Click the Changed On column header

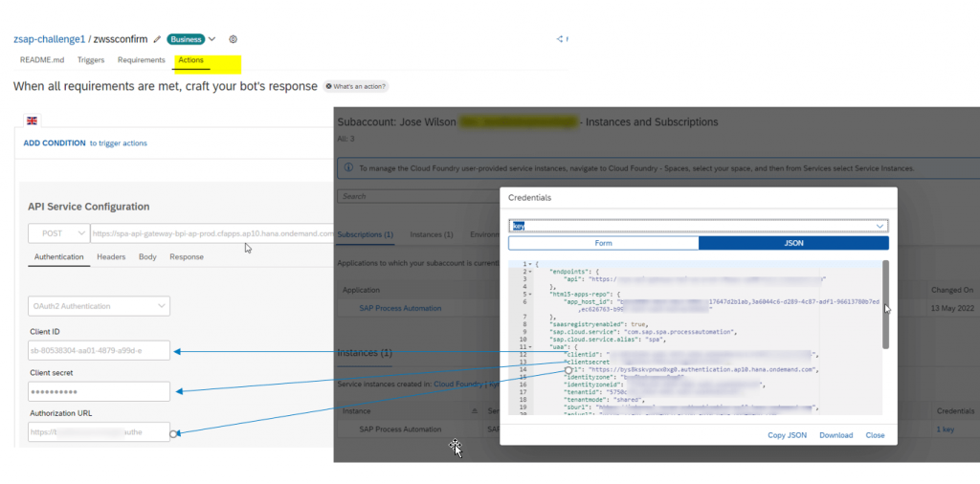[952, 291]
